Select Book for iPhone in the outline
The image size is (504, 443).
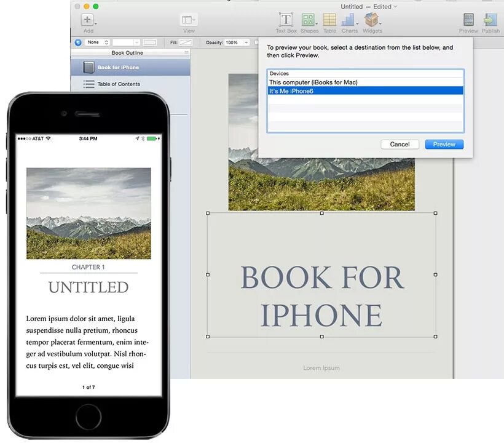point(130,67)
